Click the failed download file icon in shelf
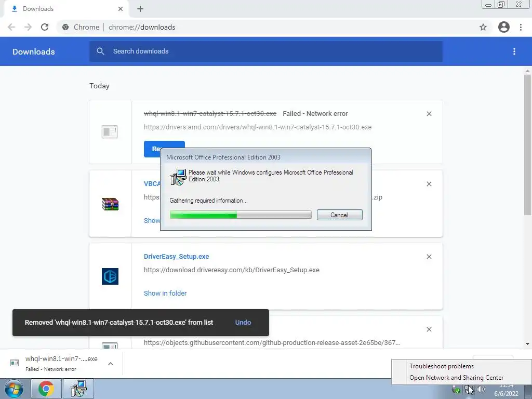 click(x=15, y=363)
